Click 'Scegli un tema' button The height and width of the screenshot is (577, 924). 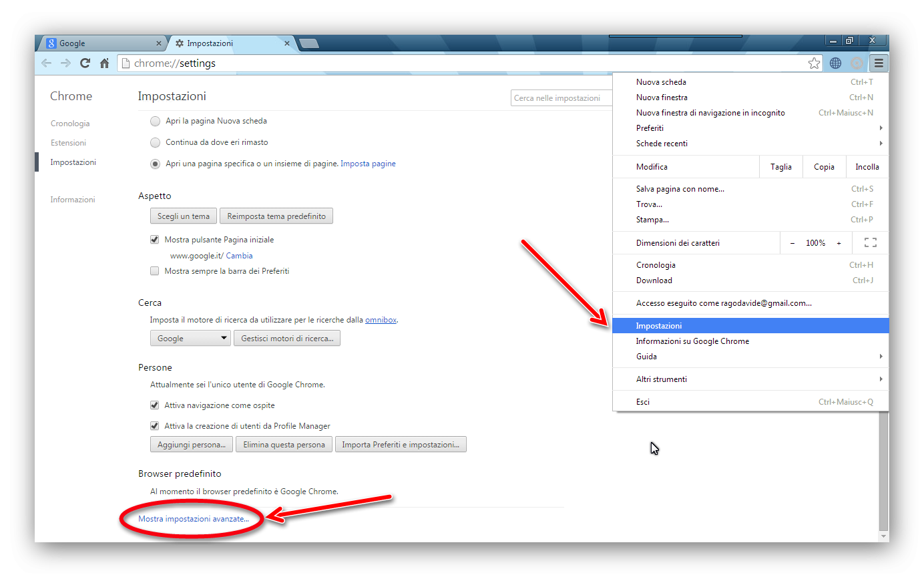[184, 216]
